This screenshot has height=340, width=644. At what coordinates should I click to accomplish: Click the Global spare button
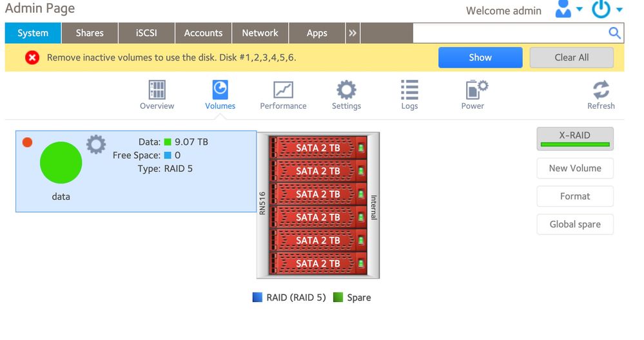click(575, 224)
